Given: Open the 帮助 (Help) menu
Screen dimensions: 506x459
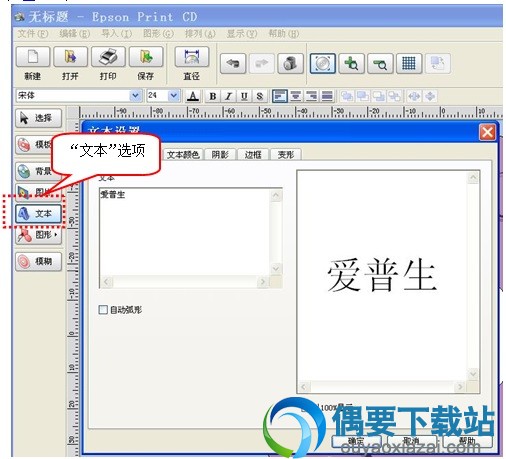Looking at the screenshot, I should click(284, 34).
